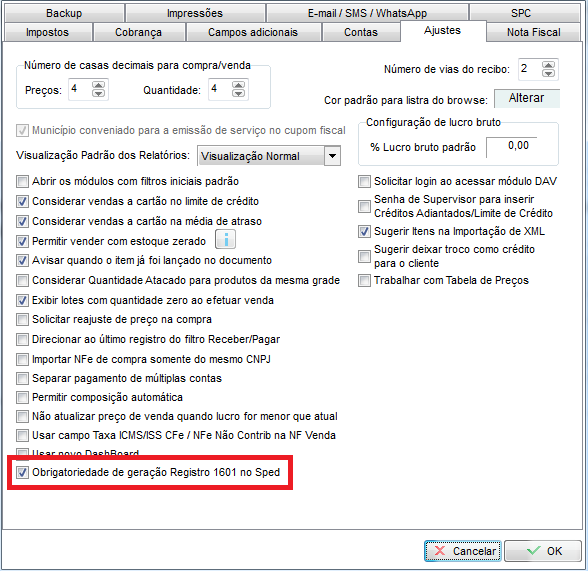The height and width of the screenshot is (571, 588).
Task: Confirm settings with the OK button
Action: pos(543,551)
